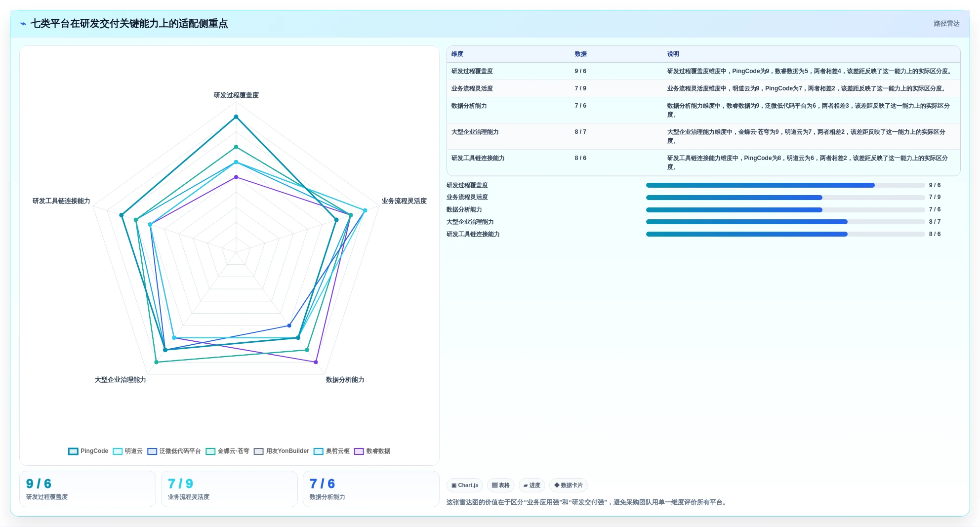Click the 数据 column header

581,54
